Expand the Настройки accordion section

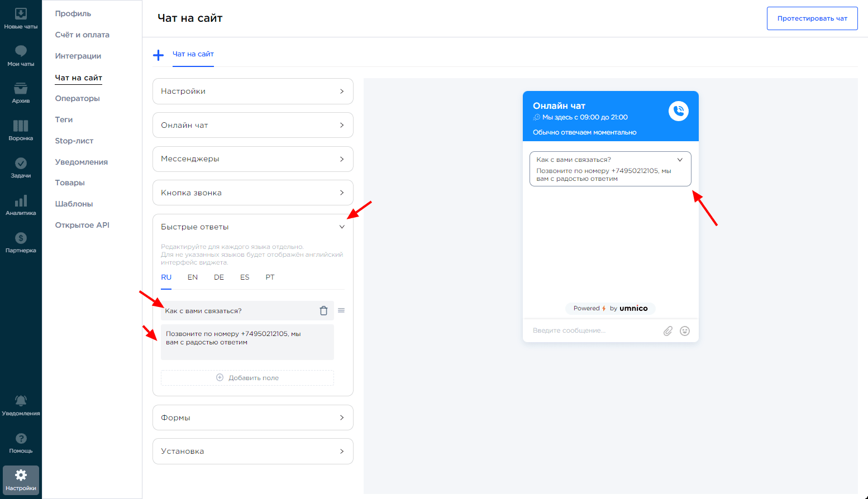tap(252, 91)
